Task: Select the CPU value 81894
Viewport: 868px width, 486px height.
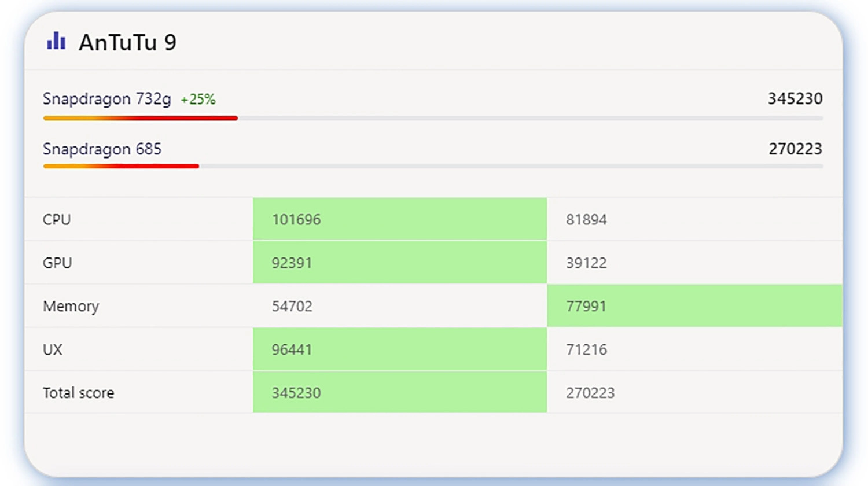Action: [x=586, y=219]
